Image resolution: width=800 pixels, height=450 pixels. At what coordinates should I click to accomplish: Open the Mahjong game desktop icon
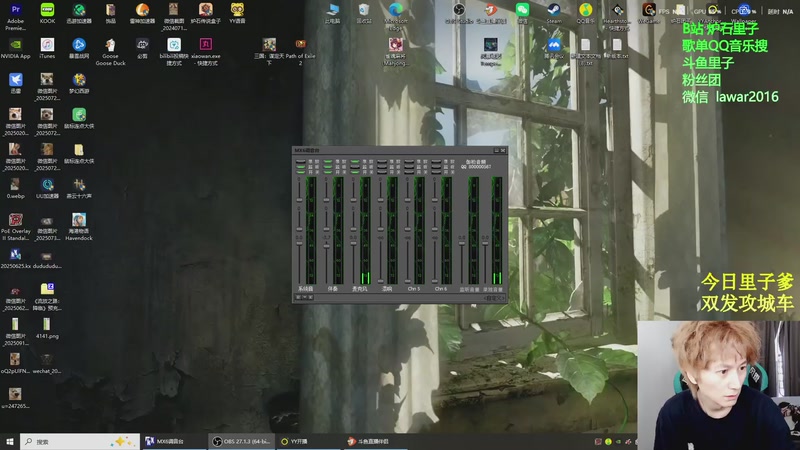pos(396,52)
